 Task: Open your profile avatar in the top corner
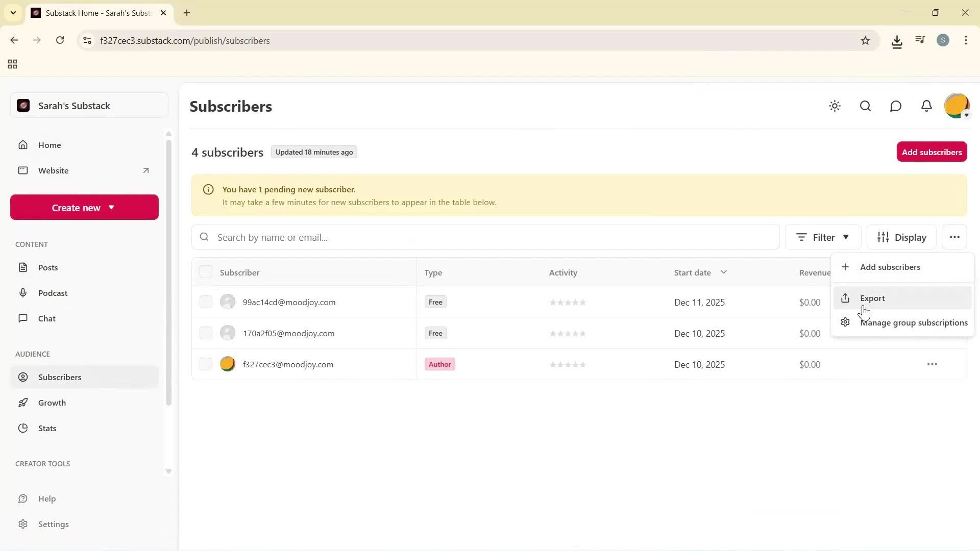point(957,106)
